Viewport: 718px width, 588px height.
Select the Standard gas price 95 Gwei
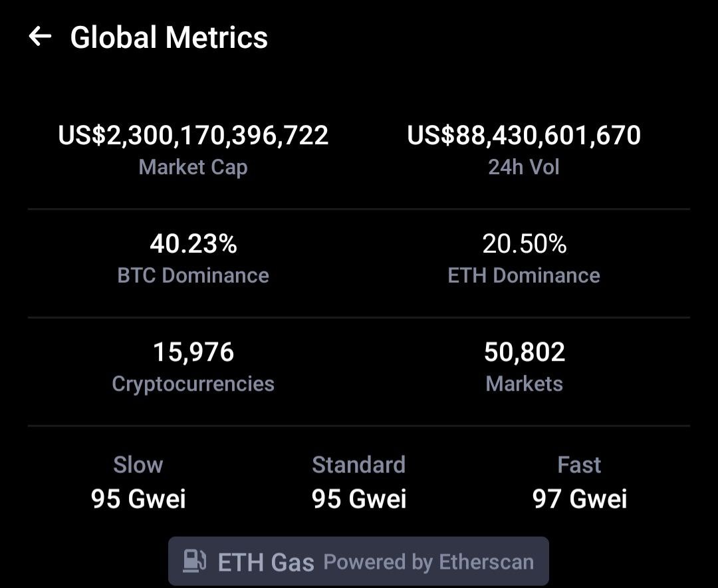[359, 499]
